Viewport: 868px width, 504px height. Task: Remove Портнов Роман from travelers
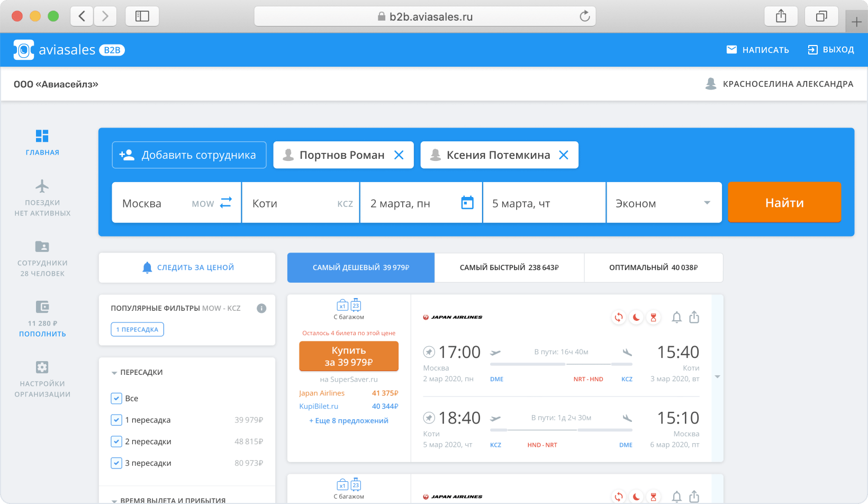tap(399, 155)
